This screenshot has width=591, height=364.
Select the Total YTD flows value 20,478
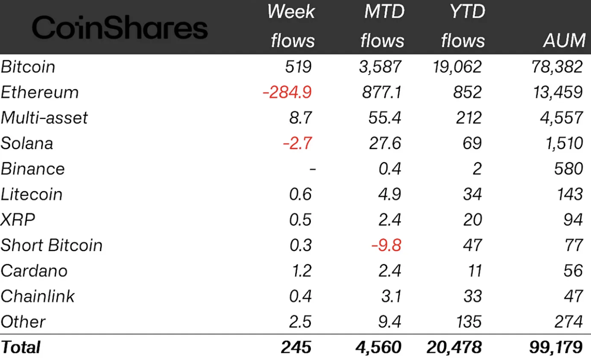tap(454, 347)
